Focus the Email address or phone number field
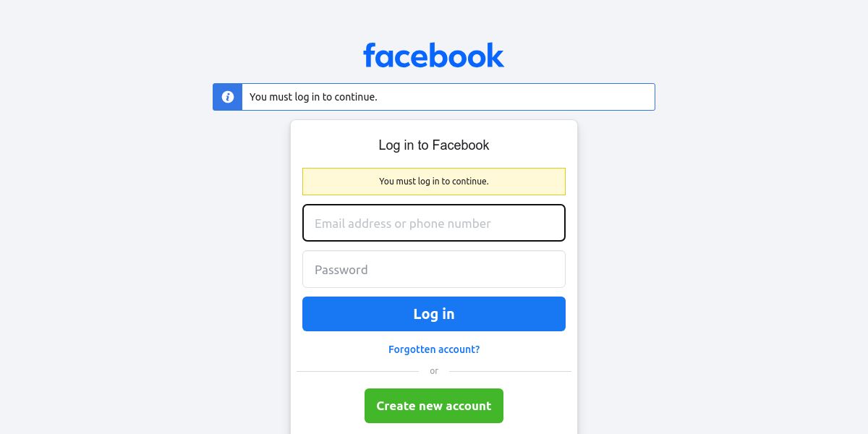 pyautogui.click(x=434, y=223)
